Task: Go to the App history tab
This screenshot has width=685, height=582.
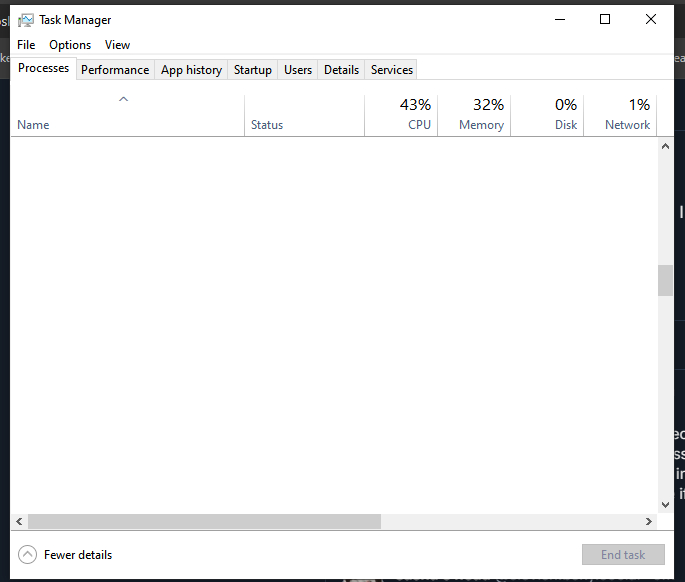Action: (191, 70)
